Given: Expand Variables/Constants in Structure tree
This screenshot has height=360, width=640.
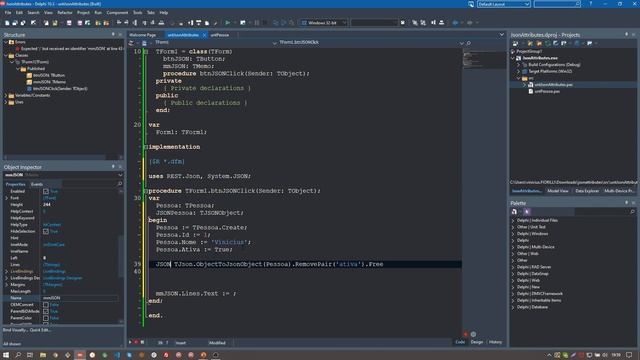Looking at the screenshot, I should click(x=6, y=96).
